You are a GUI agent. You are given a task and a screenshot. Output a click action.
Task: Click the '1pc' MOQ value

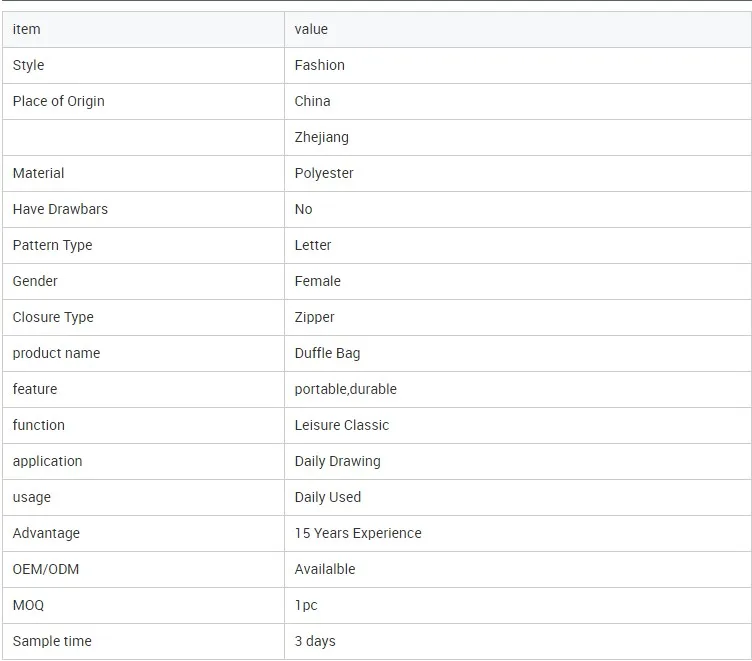pyautogui.click(x=306, y=605)
